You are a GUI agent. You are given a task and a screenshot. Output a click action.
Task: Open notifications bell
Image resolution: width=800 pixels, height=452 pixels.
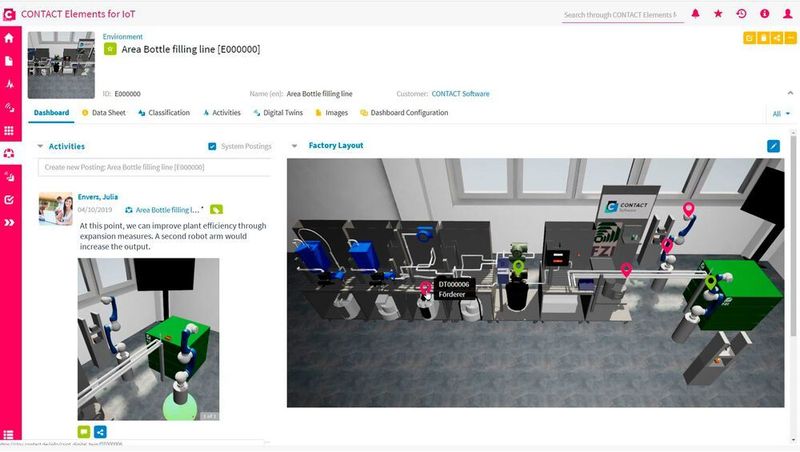tap(695, 14)
